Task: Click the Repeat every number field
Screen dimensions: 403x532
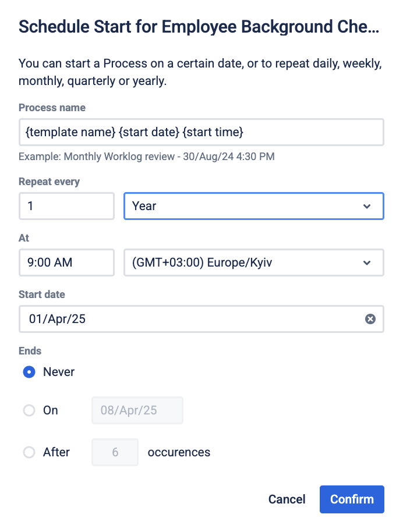Action: click(66, 206)
